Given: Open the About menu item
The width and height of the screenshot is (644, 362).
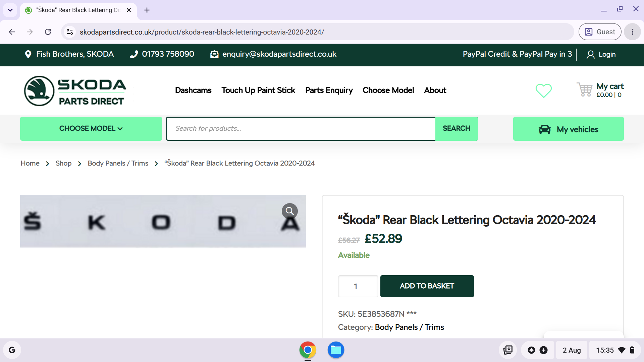Looking at the screenshot, I should [x=435, y=90].
